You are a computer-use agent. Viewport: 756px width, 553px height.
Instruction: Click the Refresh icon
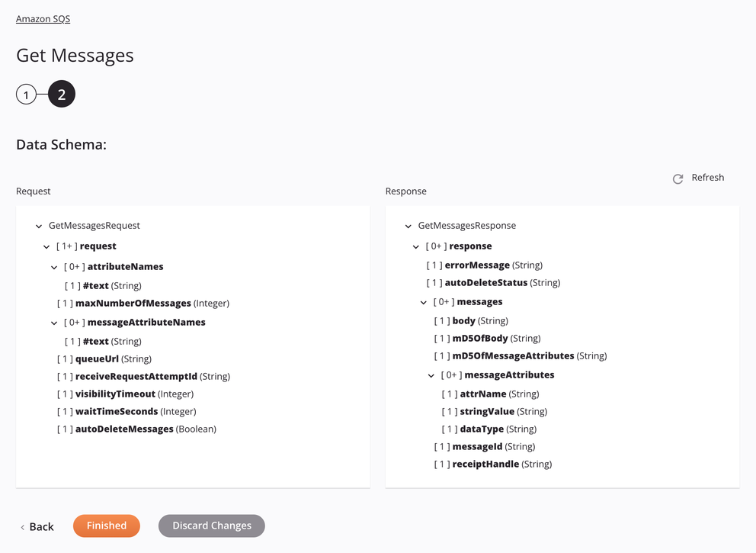[x=678, y=178]
